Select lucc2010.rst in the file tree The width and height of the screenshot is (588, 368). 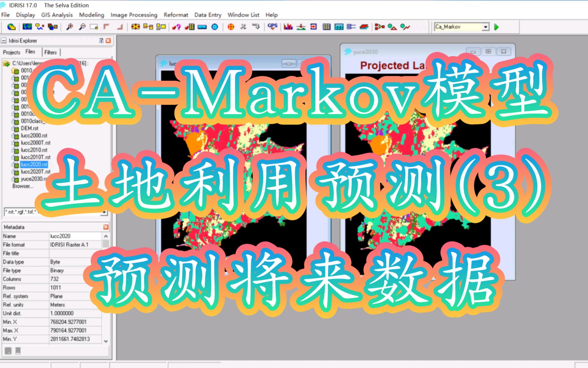coord(34,150)
